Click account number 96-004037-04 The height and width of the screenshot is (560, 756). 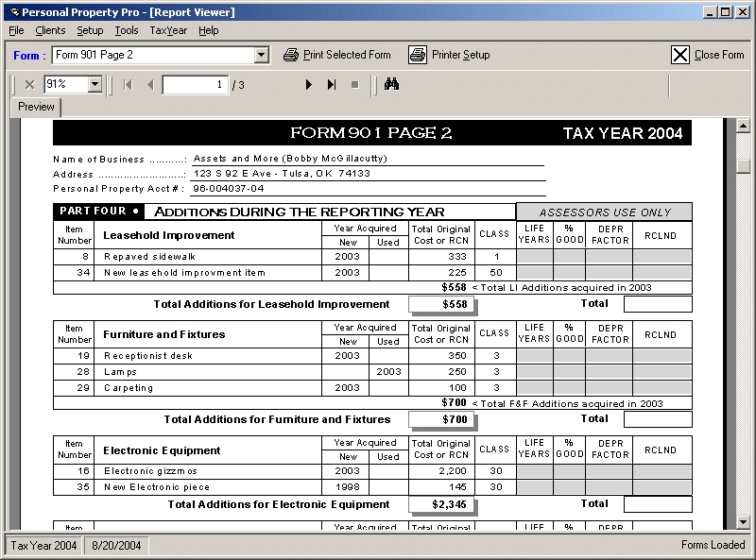[229, 189]
